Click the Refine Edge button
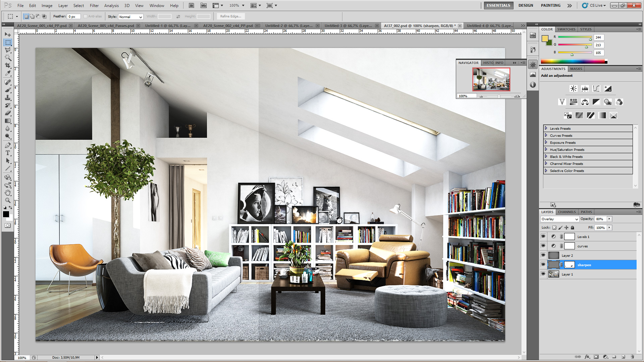Image resolution: width=644 pixels, height=362 pixels. [x=230, y=16]
